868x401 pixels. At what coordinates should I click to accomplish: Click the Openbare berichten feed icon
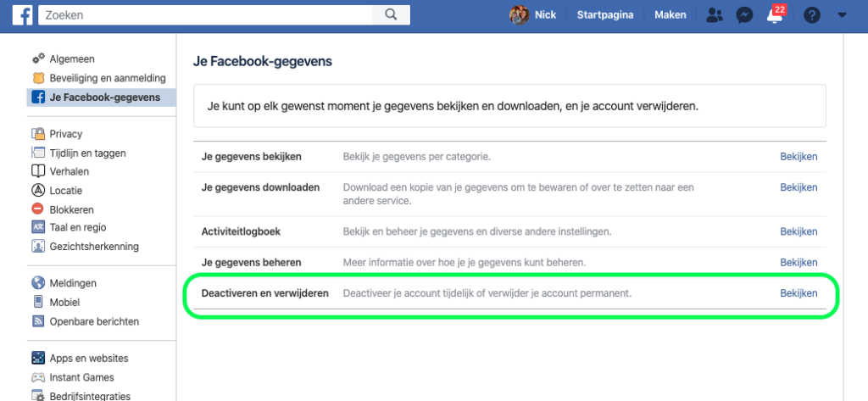38,321
